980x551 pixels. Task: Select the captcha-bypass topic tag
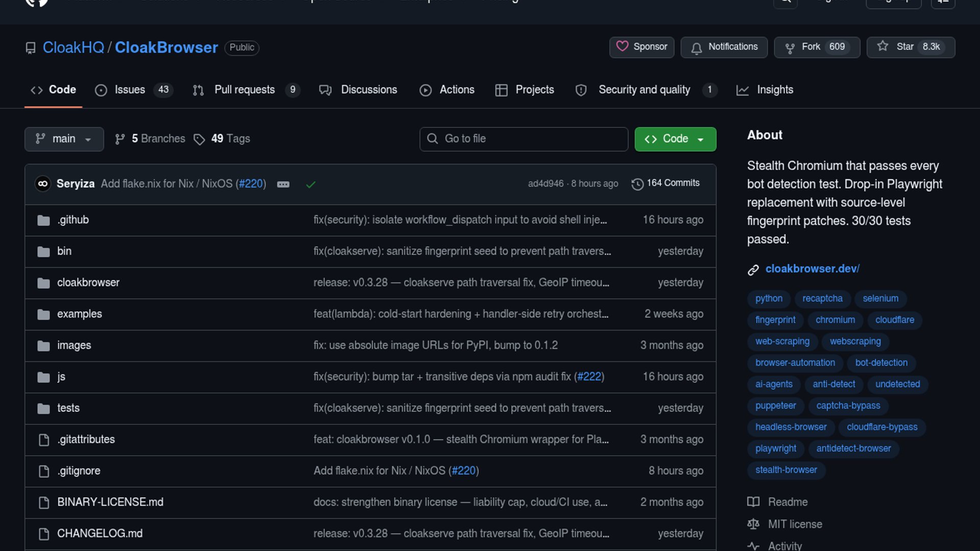coord(848,406)
